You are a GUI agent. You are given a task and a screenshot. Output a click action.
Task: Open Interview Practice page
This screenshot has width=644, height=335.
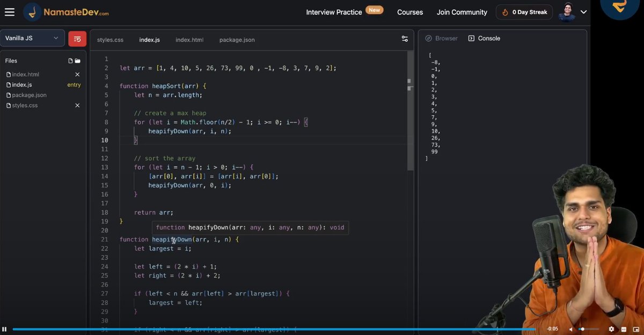(x=334, y=12)
